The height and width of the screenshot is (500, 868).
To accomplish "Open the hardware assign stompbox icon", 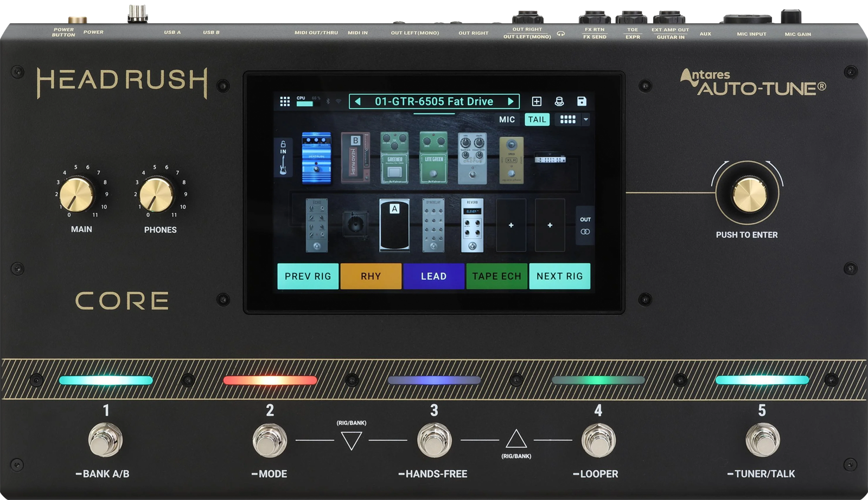I will (x=559, y=101).
